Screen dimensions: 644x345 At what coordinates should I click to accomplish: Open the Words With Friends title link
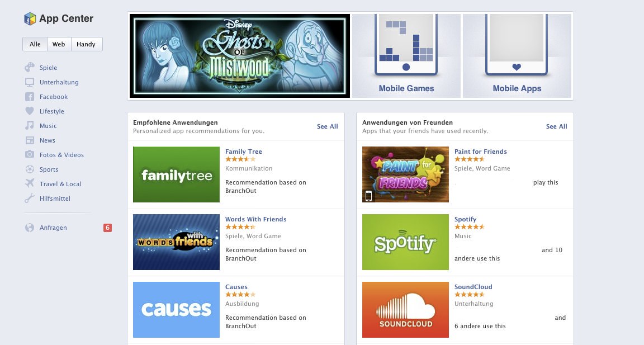pos(256,219)
